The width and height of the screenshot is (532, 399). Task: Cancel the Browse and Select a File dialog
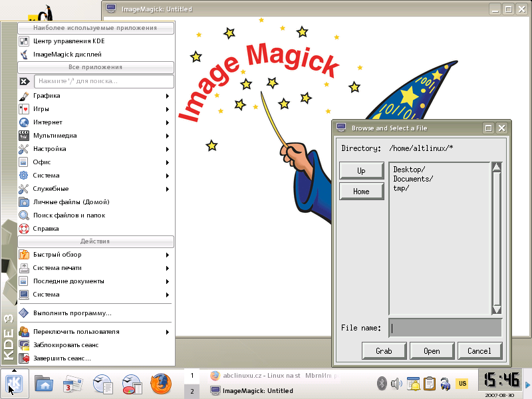[x=479, y=351]
